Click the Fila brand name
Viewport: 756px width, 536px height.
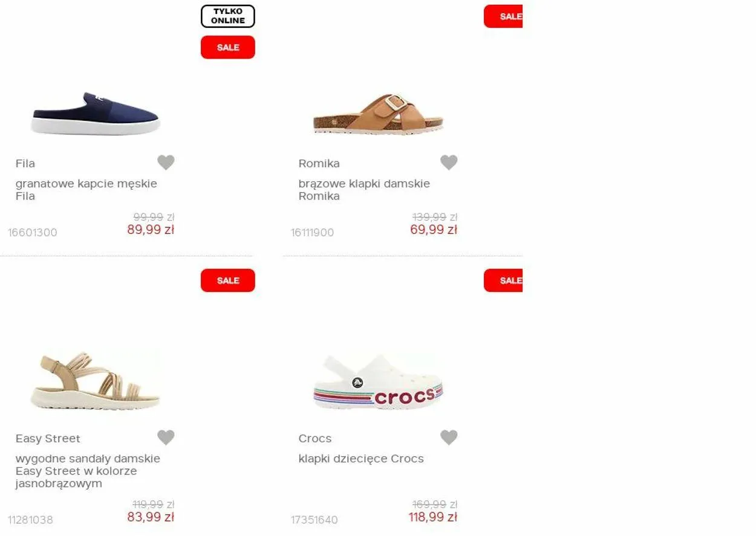pyautogui.click(x=25, y=163)
